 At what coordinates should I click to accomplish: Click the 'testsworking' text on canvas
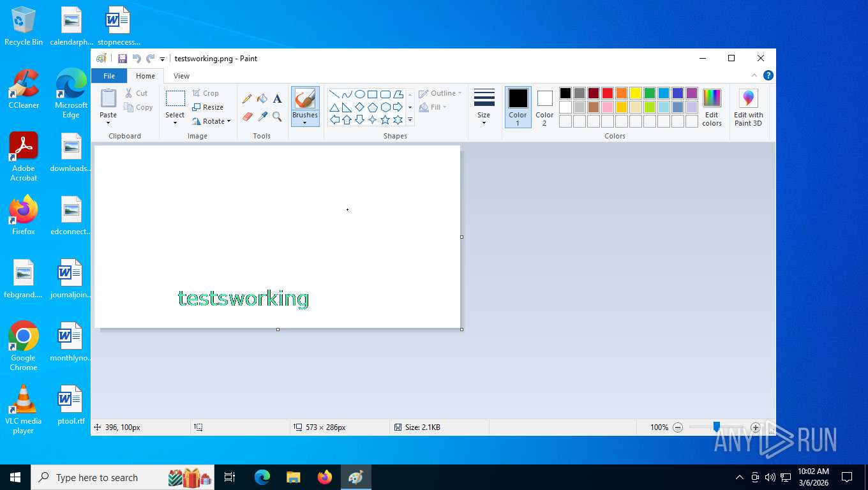[243, 299]
